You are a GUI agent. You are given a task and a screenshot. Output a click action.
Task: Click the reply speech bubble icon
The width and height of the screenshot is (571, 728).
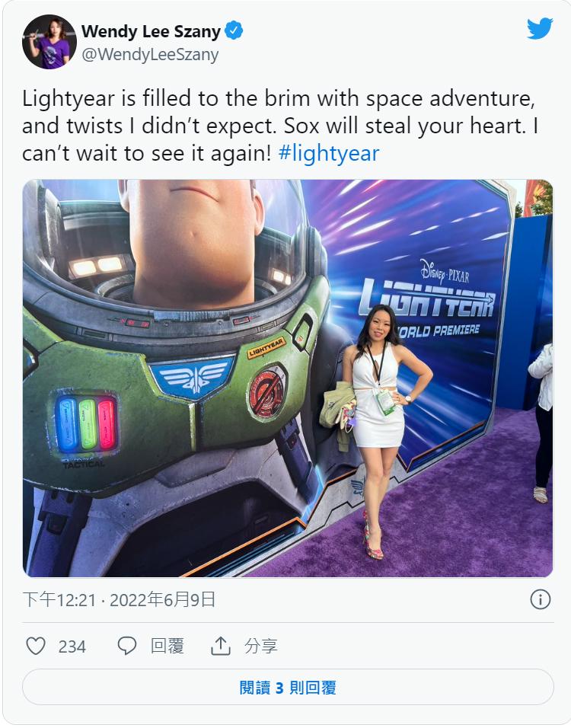tap(126, 645)
